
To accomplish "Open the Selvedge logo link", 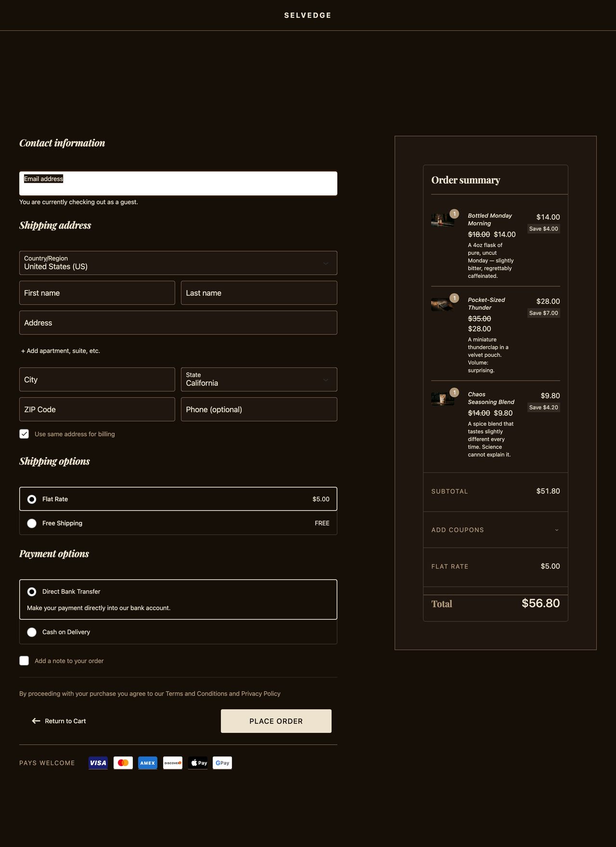I will tap(308, 15).
